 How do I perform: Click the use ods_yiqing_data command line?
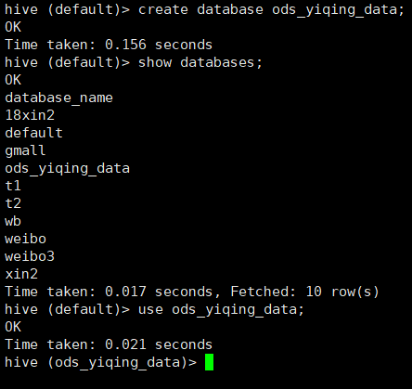point(154,310)
